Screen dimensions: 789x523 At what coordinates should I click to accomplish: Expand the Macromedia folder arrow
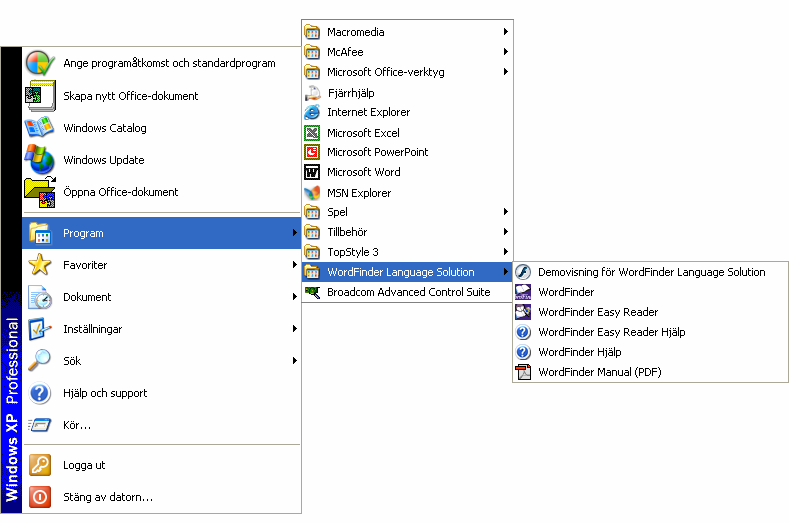pos(506,32)
